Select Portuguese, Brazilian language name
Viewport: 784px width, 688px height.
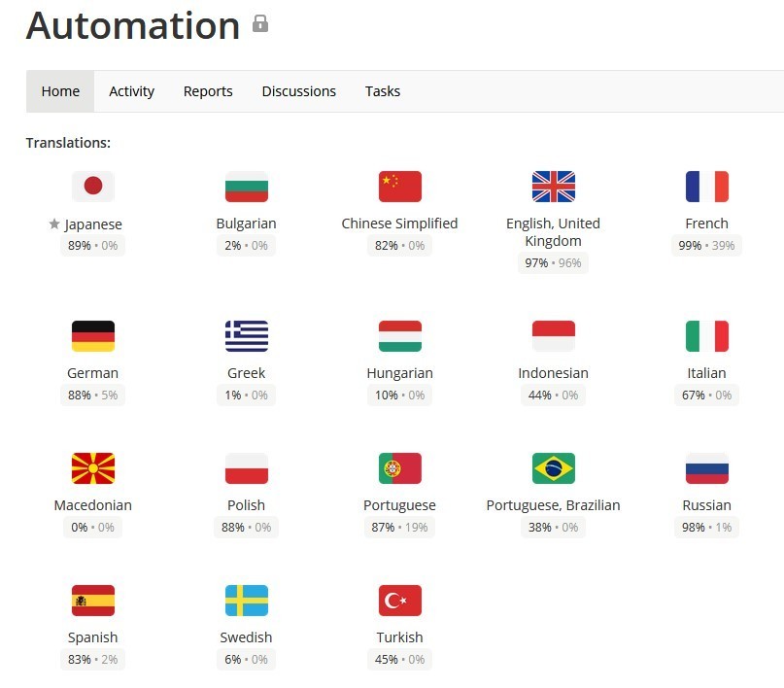coord(553,505)
